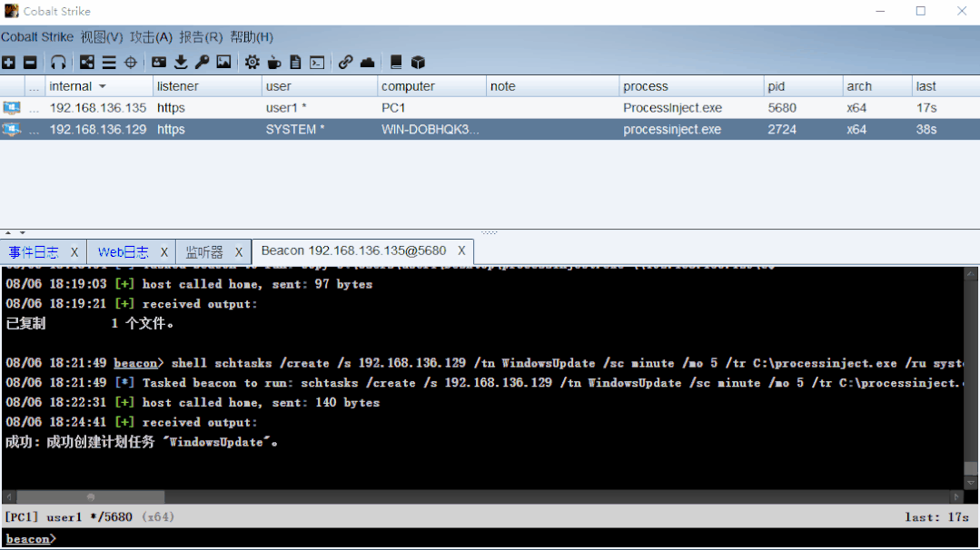Click the coffee cup Java applet attack icon
The image size is (980, 550).
click(x=273, y=63)
